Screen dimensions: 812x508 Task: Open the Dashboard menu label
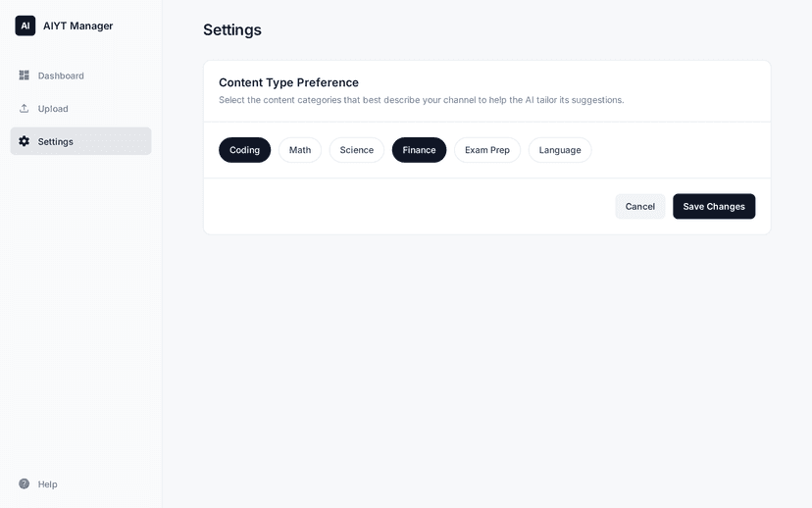coord(61,76)
